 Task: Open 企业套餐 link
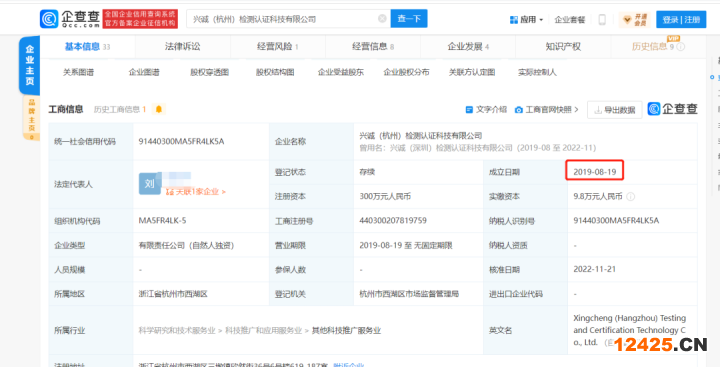(570, 20)
